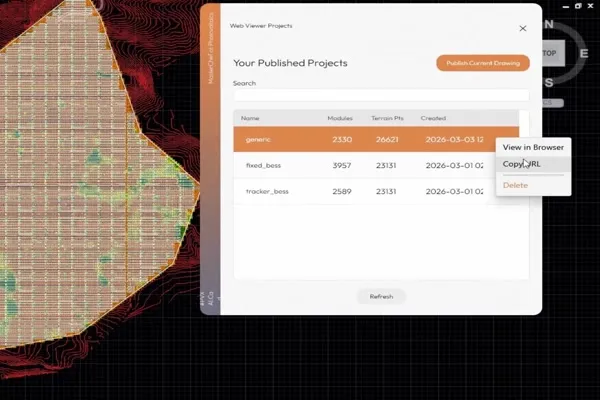
Task: Sort projects by the Name column header
Action: [x=250, y=118]
